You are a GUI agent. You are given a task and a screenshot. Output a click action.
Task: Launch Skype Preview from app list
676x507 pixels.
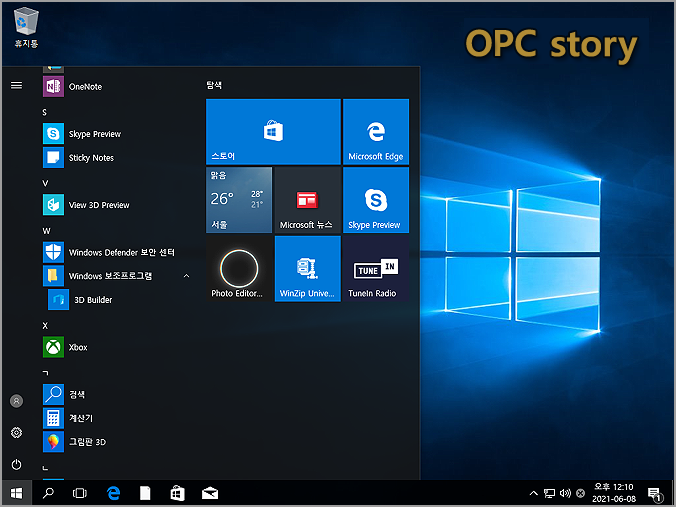click(x=53, y=134)
